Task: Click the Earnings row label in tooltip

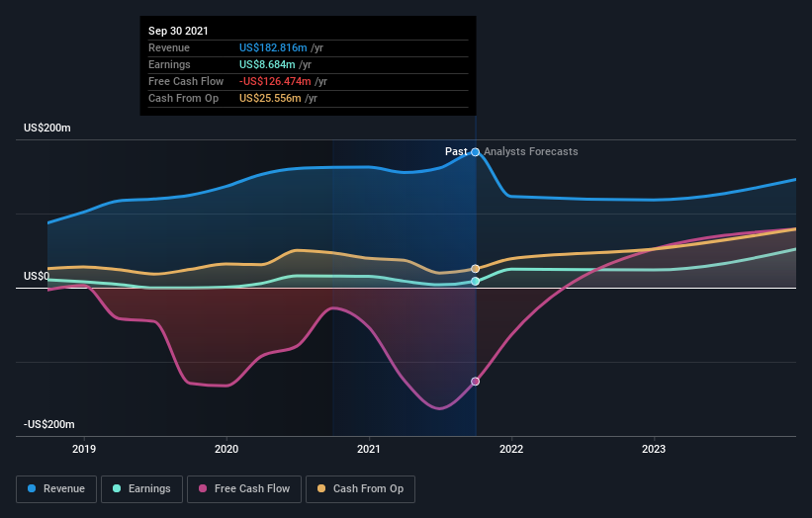Action: [169, 64]
